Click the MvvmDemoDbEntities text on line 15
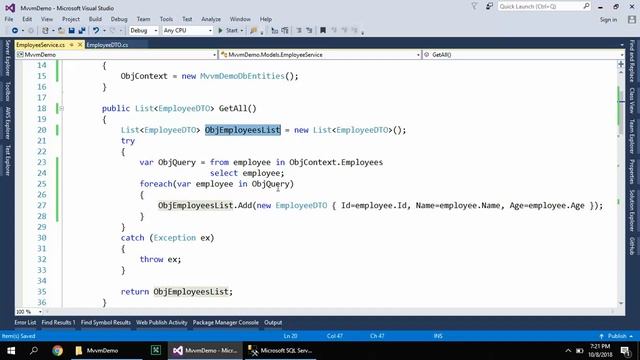This screenshot has width=640, height=360. pyautogui.click(x=242, y=76)
